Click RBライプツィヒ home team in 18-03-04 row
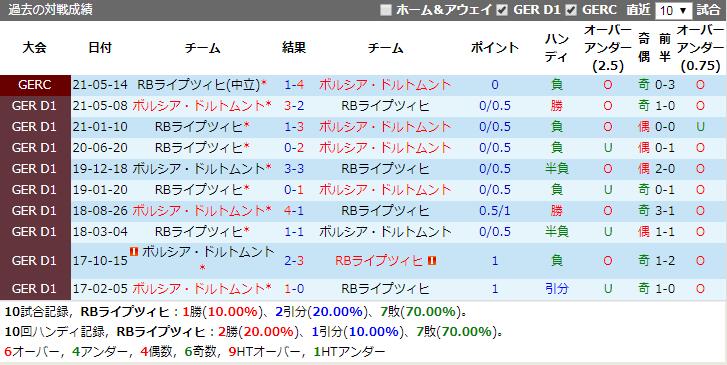The height and width of the screenshot is (365, 727). 199,231
